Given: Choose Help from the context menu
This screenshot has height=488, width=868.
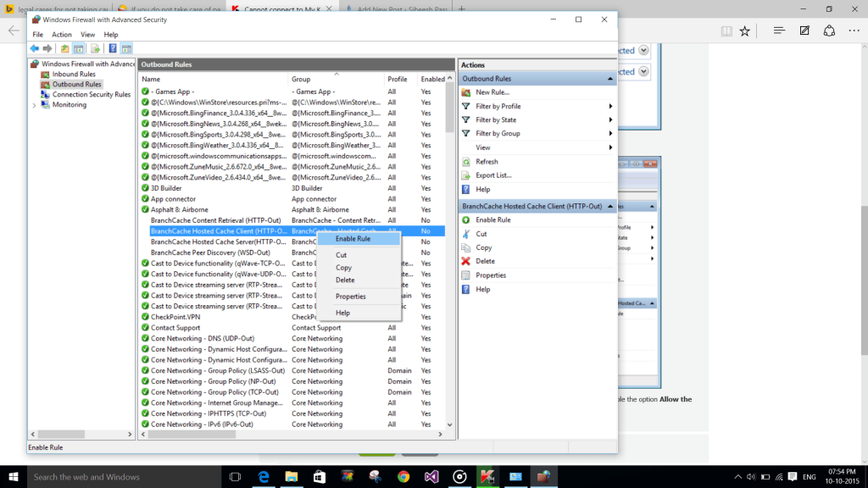Looking at the screenshot, I should click(x=359, y=313).
